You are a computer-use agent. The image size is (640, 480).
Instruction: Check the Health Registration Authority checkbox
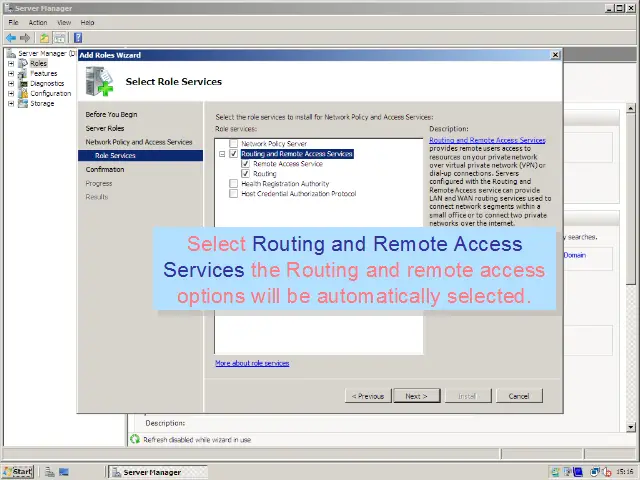(x=233, y=184)
